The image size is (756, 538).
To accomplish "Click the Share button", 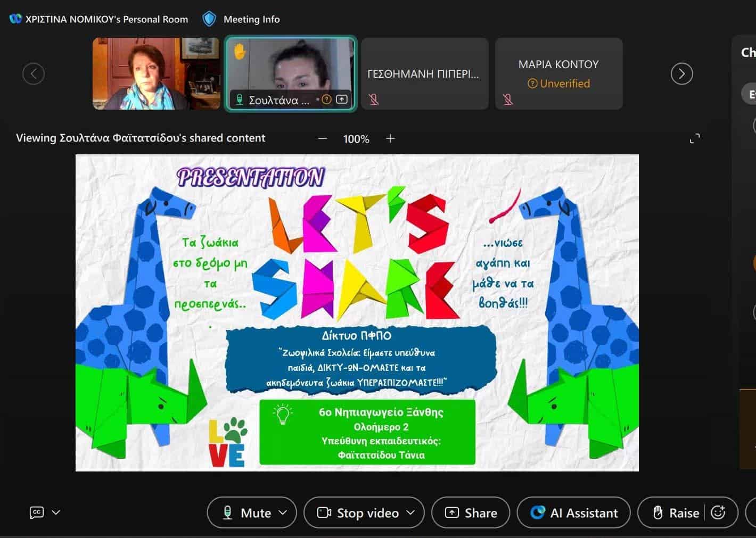I will pyautogui.click(x=471, y=513).
